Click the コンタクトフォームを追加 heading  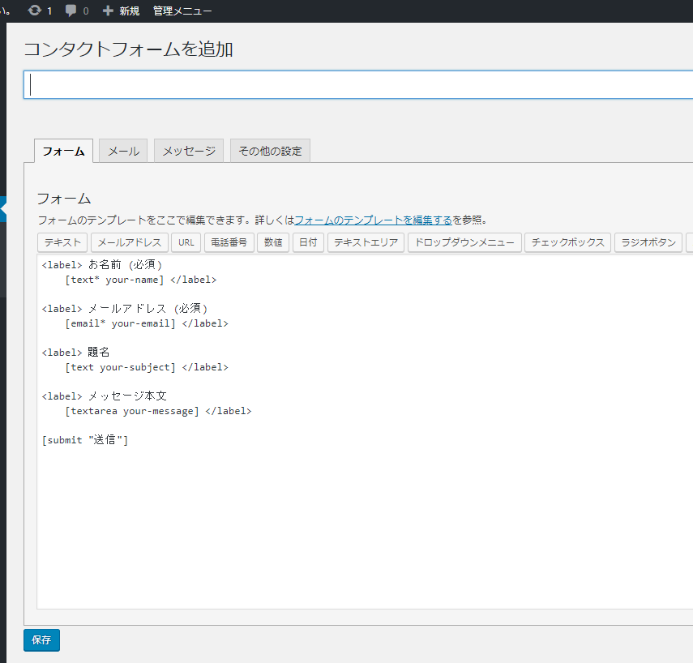click(x=128, y=49)
